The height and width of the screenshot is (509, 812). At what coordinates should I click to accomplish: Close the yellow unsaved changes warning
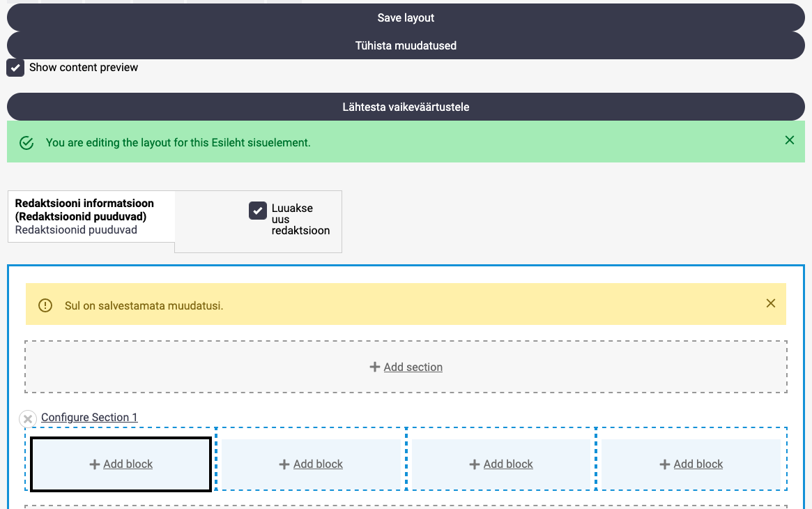point(770,303)
